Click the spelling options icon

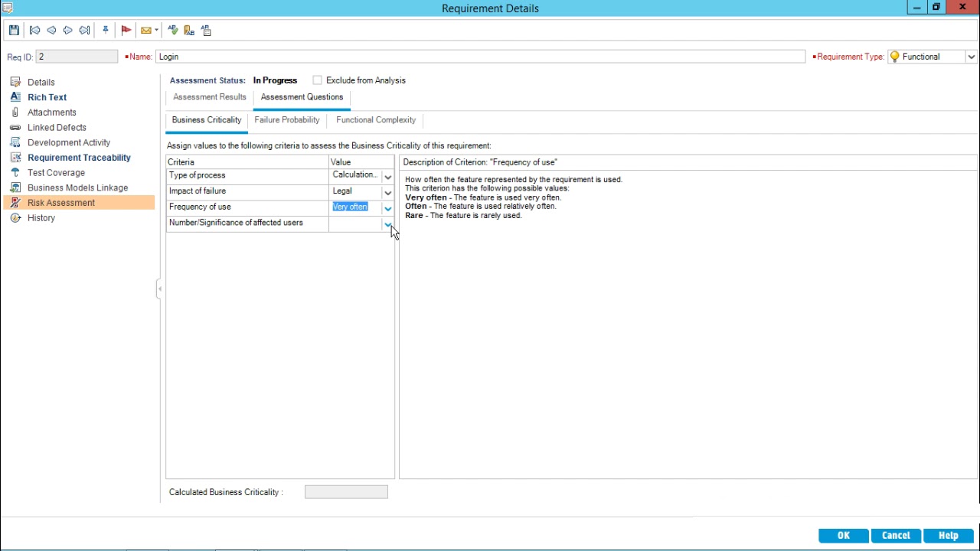point(206,31)
